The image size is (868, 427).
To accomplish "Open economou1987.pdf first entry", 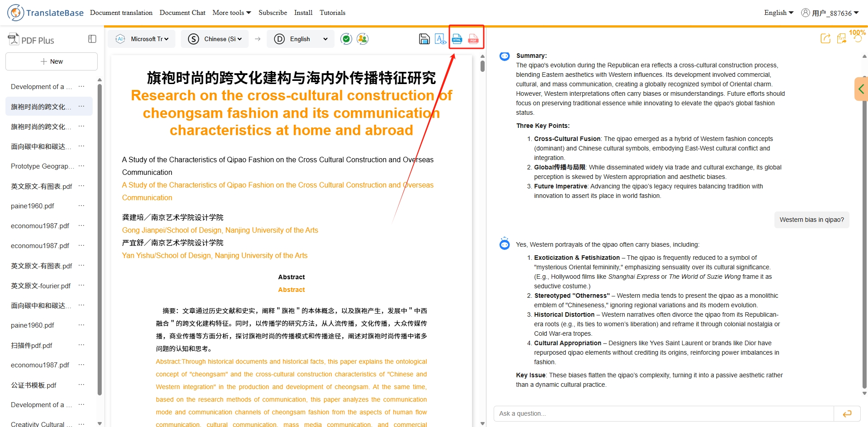I will [x=40, y=225].
